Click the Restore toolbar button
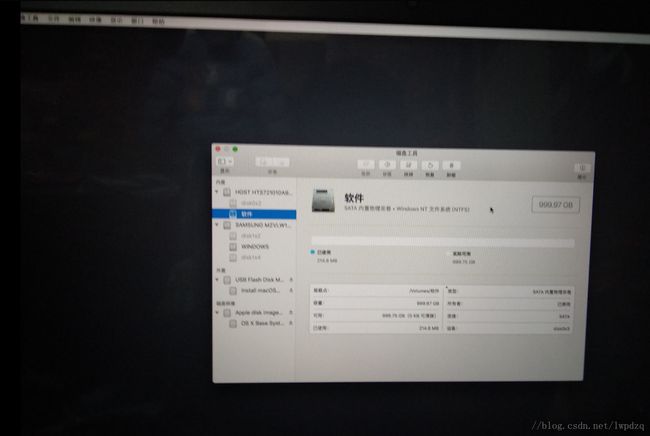This screenshot has width=650, height=436. pos(430,166)
